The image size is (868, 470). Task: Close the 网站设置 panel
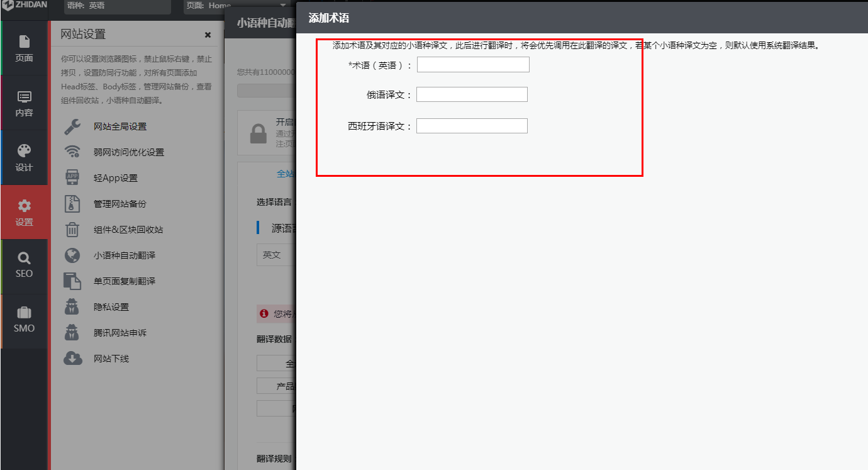coord(208,35)
